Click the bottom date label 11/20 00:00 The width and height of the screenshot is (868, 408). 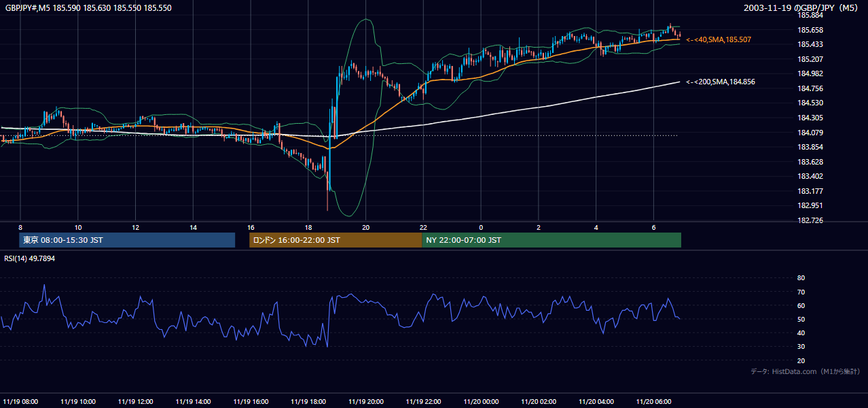[x=481, y=401]
